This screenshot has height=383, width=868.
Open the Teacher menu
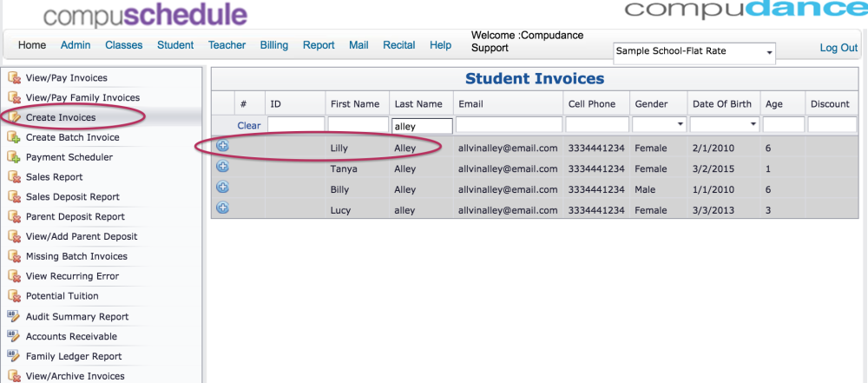[x=227, y=45]
